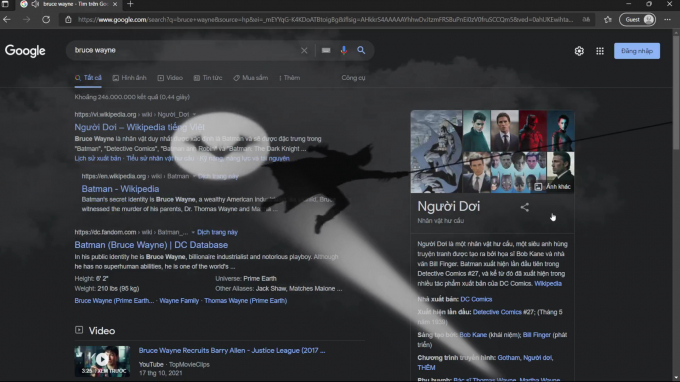
Task: Open Lịch sử xuất bản sublink
Action: coord(98,159)
